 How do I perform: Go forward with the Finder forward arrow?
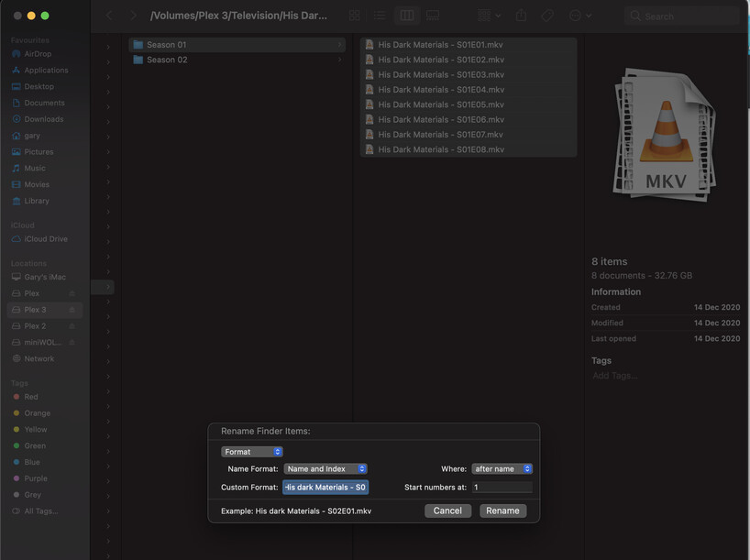(134, 16)
